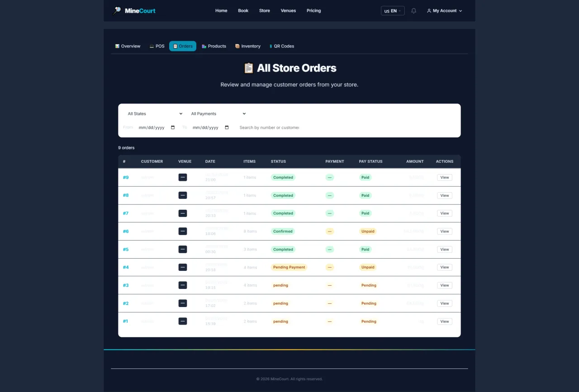View order #8

445,195
